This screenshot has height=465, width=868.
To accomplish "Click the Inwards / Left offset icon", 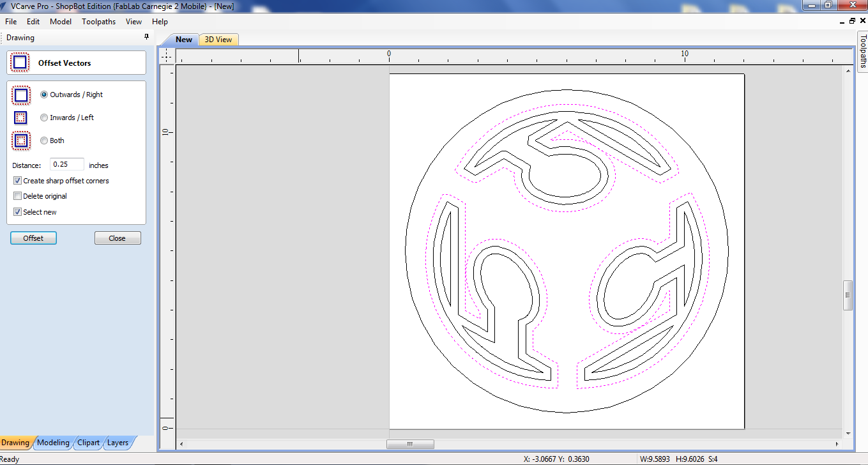I will coord(20,118).
